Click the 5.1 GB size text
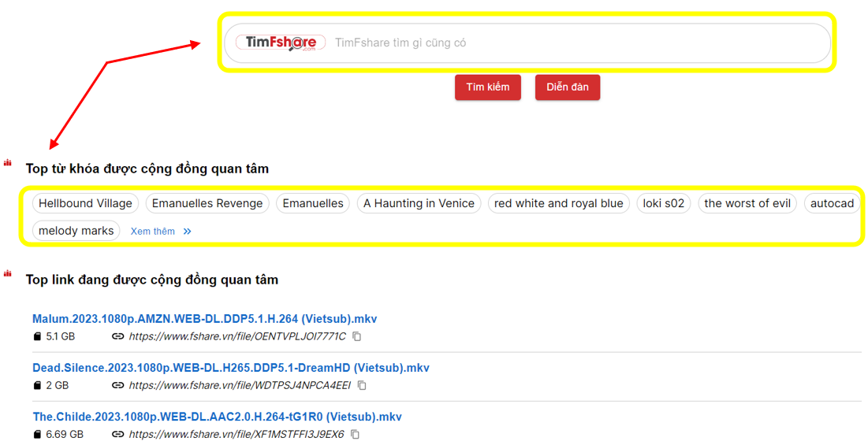 point(61,336)
